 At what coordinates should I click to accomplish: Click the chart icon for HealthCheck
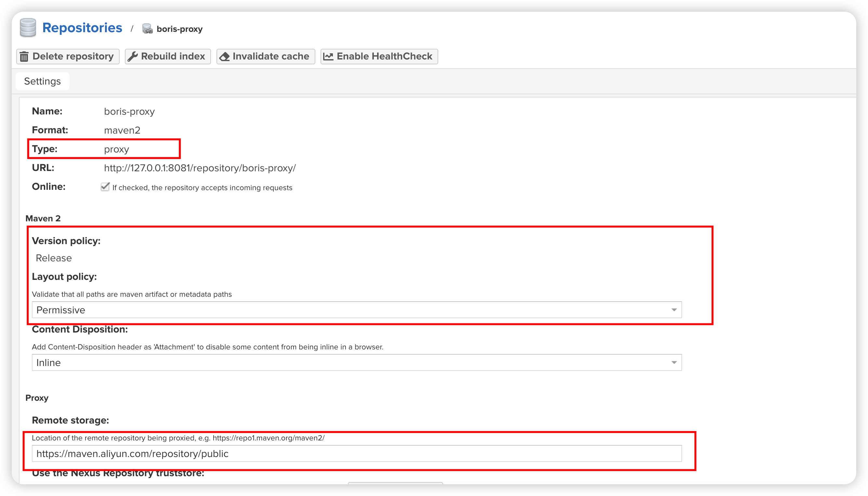[x=328, y=57]
